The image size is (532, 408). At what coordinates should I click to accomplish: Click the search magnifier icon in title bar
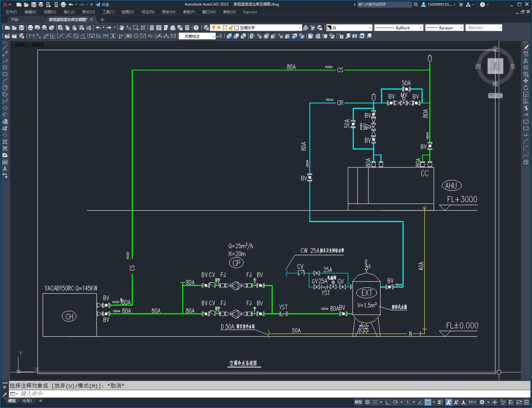[416, 5]
